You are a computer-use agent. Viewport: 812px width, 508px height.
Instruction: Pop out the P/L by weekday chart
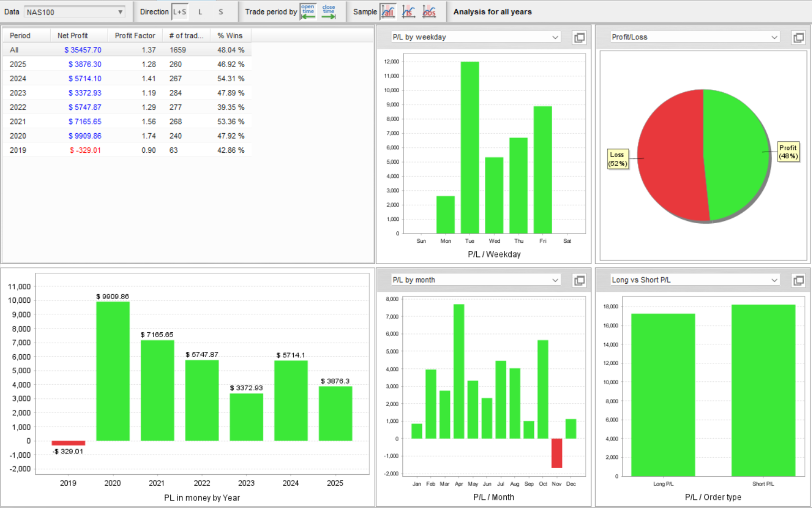(x=579, y=37)
